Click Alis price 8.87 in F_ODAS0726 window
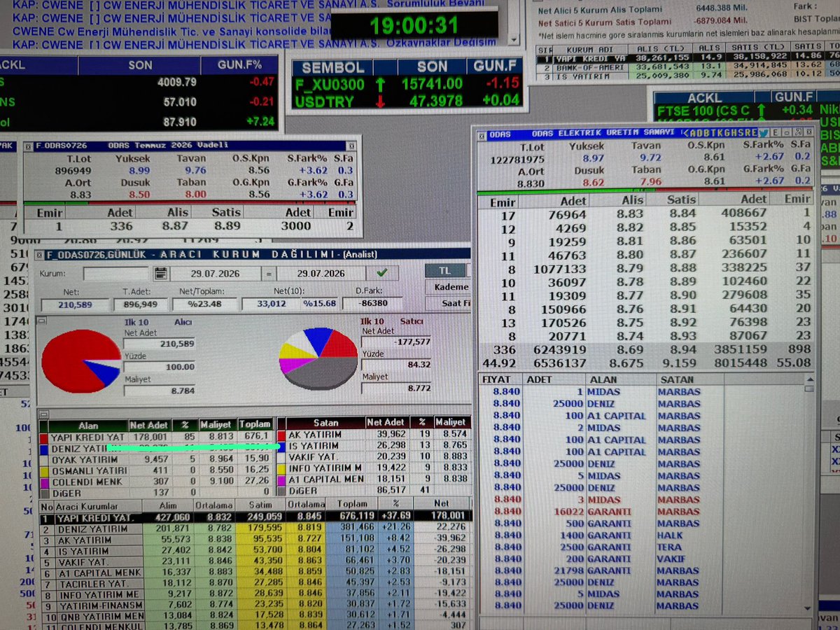840x630 pixels. (174, 225)
